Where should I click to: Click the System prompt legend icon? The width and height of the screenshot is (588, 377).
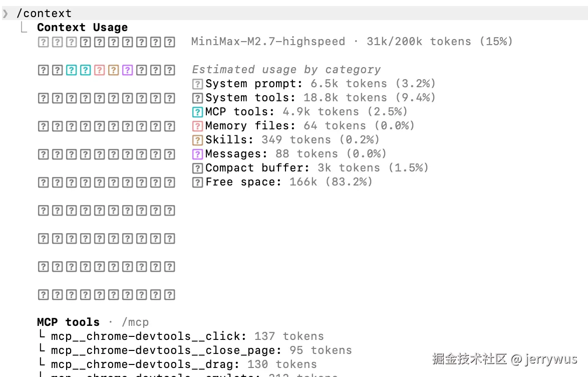point(198,84)
